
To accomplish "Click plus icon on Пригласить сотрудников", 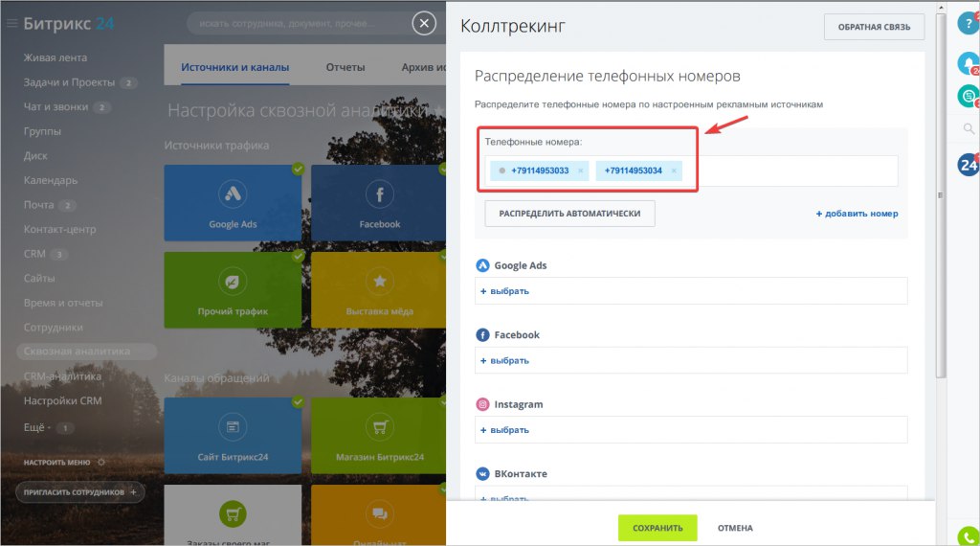I will tap(133, 492).
